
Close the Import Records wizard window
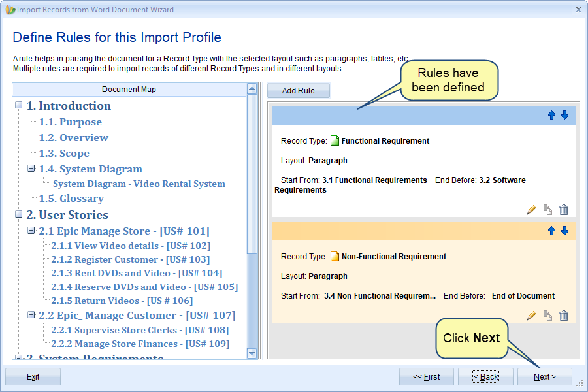[x=578, y=10]
